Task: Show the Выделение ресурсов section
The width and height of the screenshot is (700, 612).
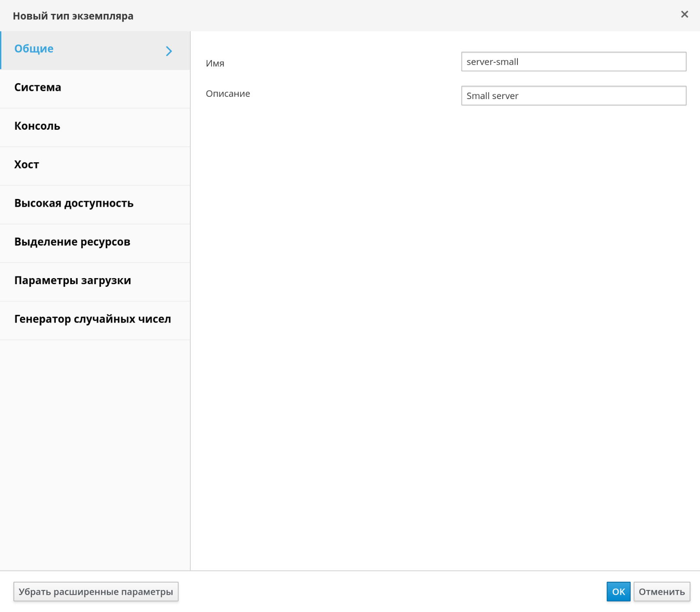Action: pos(72,242)
